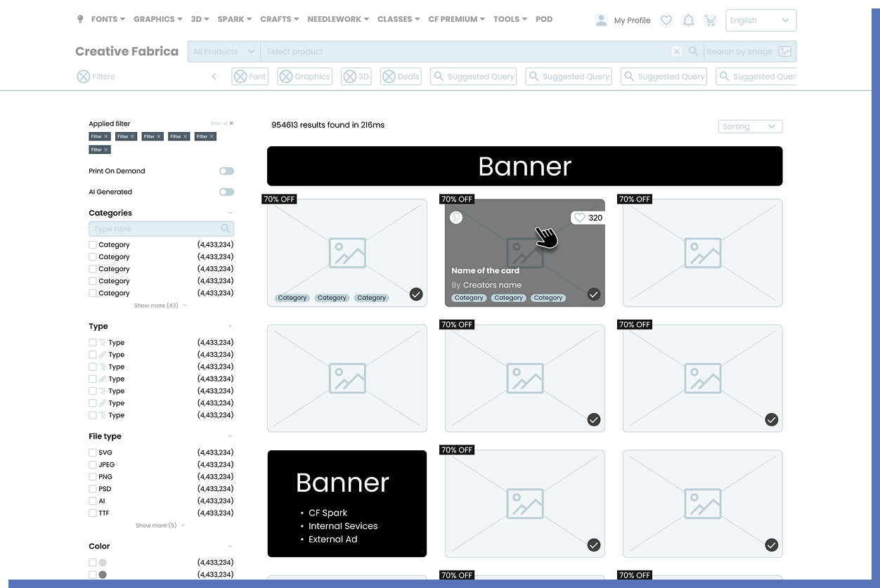The width and height of the screenshot is (880, 588).
Task: Click the category search Type here field
Action: [x=155, y=228]
